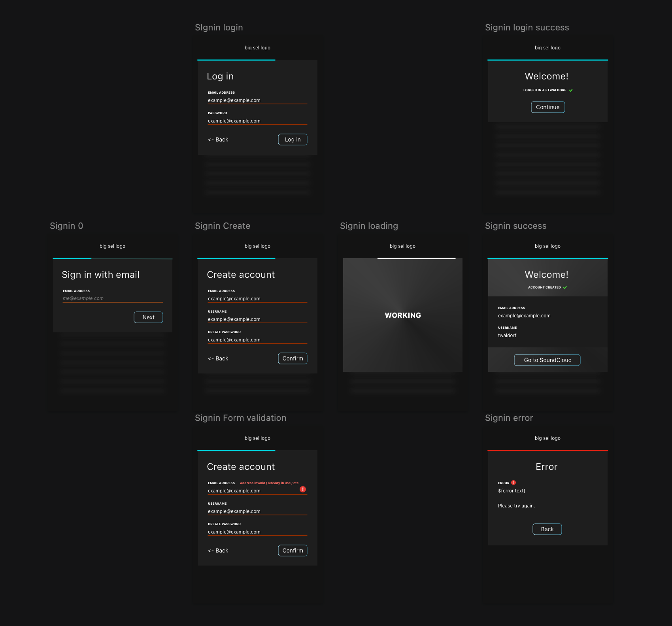Click the Password field in Log in form

pos(257,121)
